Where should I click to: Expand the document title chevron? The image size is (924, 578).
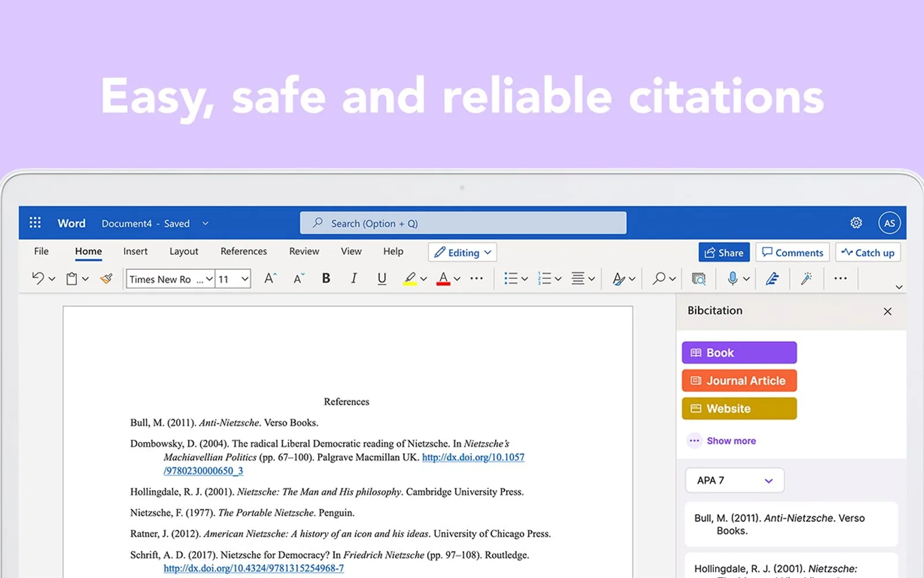[x=205, y=223]
